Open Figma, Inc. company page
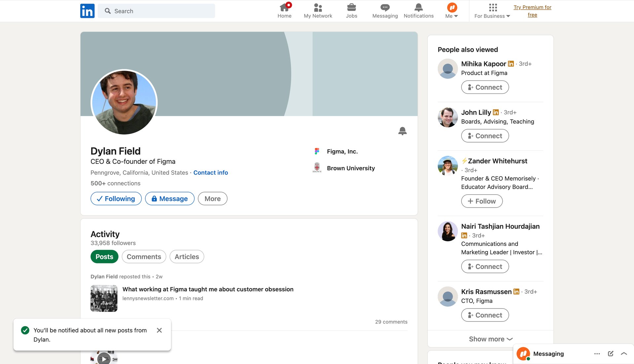The height and width of the screenshot is (364, 634). point(342,151)
